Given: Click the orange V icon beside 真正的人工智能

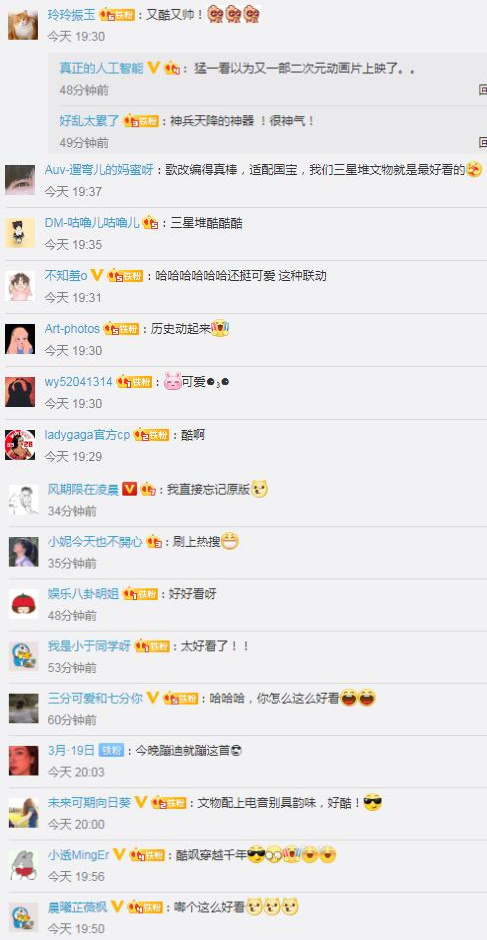Looking at the screenshot, I should pyautogui.click(x=154, y=68).
